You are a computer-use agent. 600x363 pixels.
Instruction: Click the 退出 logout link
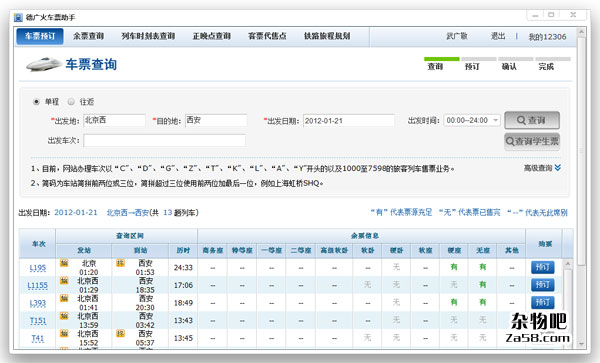click(x=498, y=36)
